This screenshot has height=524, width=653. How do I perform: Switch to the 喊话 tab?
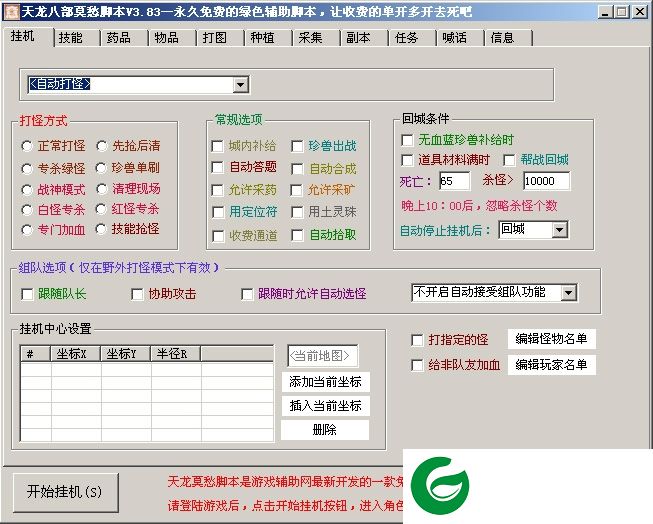click(x=459, y=38)
